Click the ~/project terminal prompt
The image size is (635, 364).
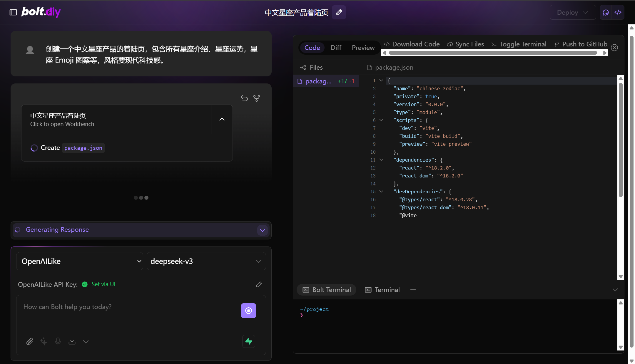coord(315,309)
